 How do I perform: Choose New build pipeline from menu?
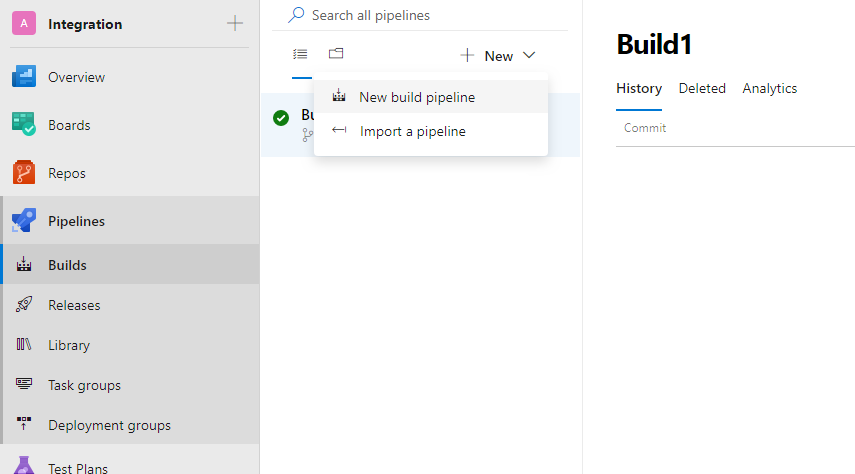417,97
